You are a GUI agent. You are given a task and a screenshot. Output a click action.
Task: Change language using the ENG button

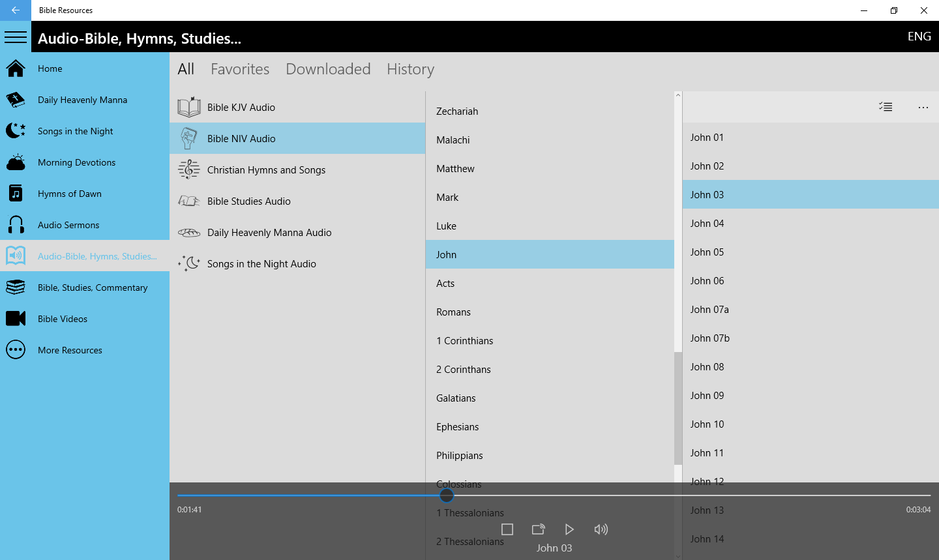[919, 36]
